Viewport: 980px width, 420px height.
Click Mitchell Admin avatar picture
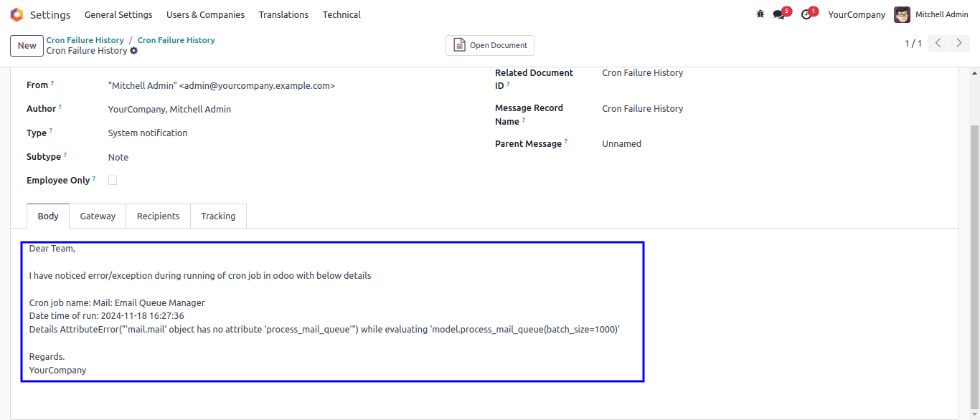902,14
